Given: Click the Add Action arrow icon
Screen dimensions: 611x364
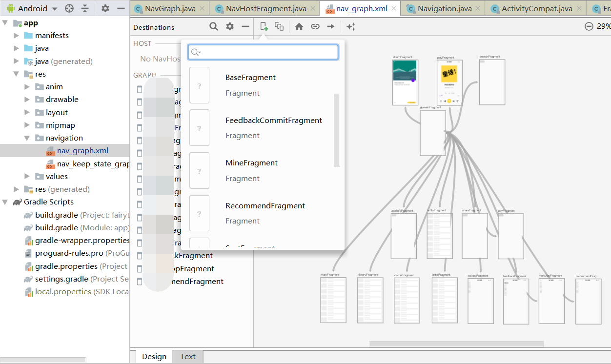Looking at the screenshot, I should click(x=331, y=27).
